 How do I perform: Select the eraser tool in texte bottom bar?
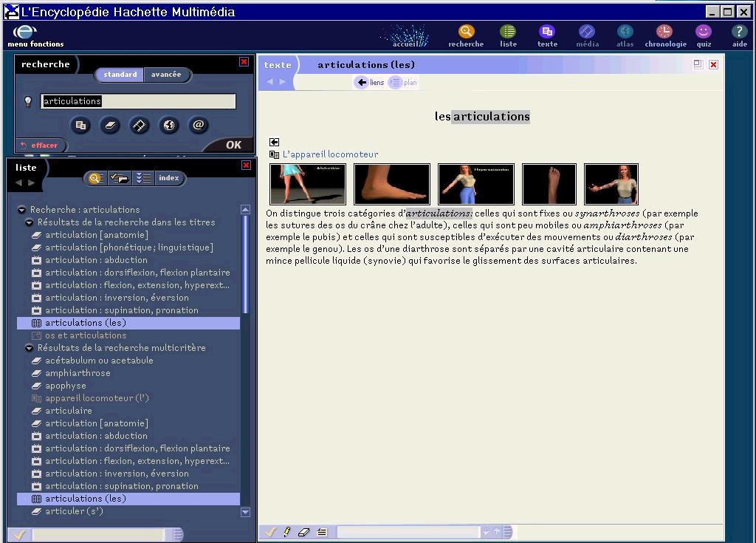(x=303, y=532)
